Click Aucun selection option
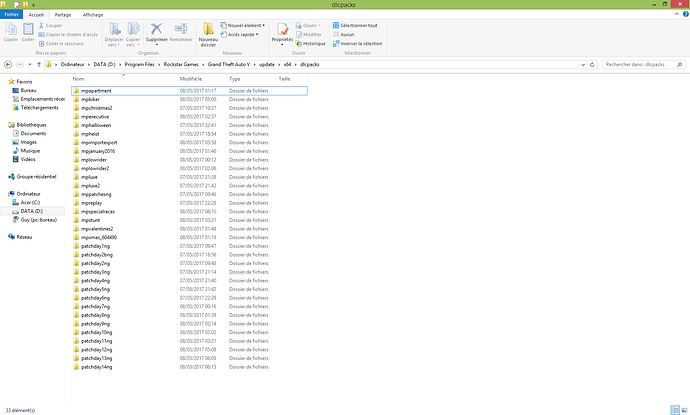 coord(343,34)
